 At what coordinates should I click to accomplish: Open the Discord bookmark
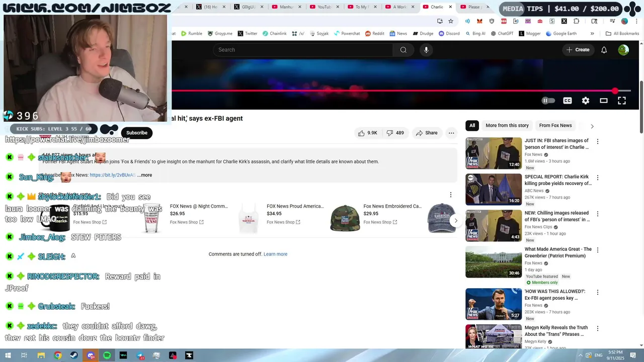[x=449, y=34]
